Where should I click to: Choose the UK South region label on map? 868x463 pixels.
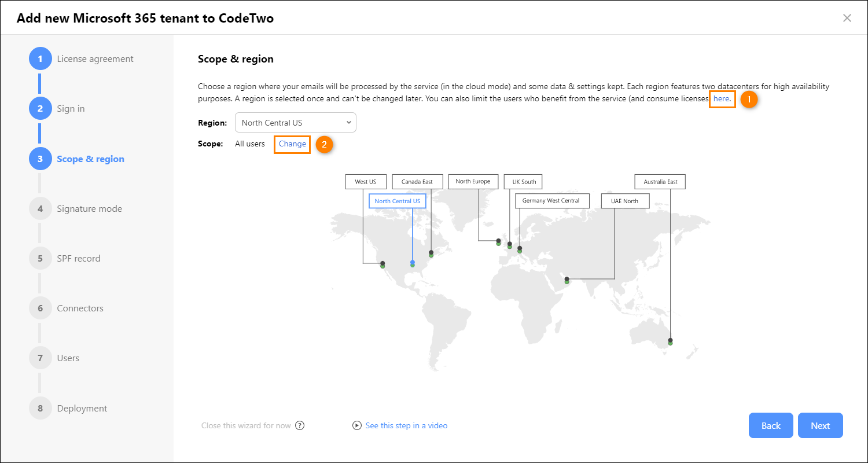524,182
